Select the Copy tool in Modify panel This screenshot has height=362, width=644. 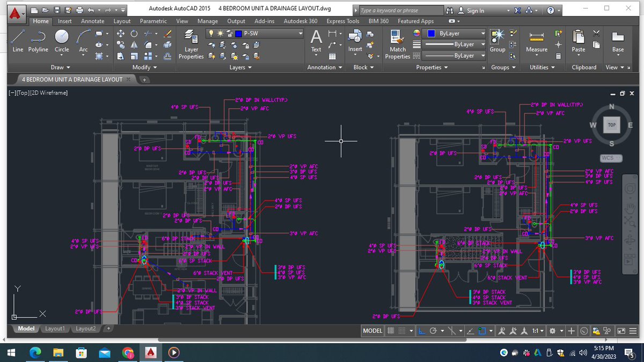[120, 45]
